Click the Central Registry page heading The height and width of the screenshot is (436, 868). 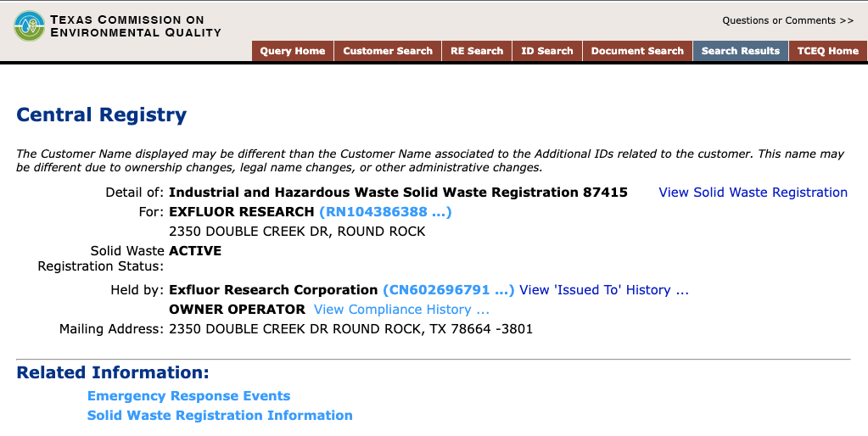click(102, 115)
